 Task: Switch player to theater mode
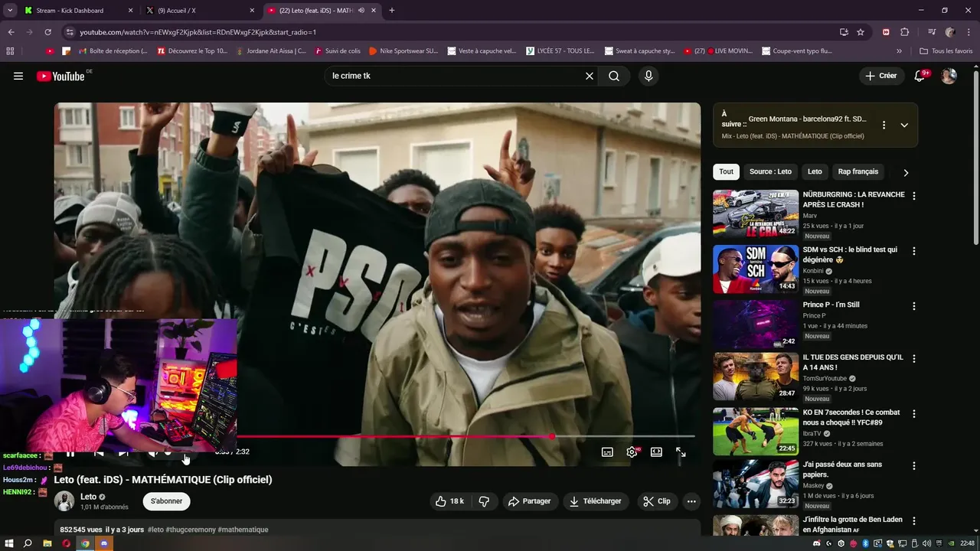click(656, 452)
